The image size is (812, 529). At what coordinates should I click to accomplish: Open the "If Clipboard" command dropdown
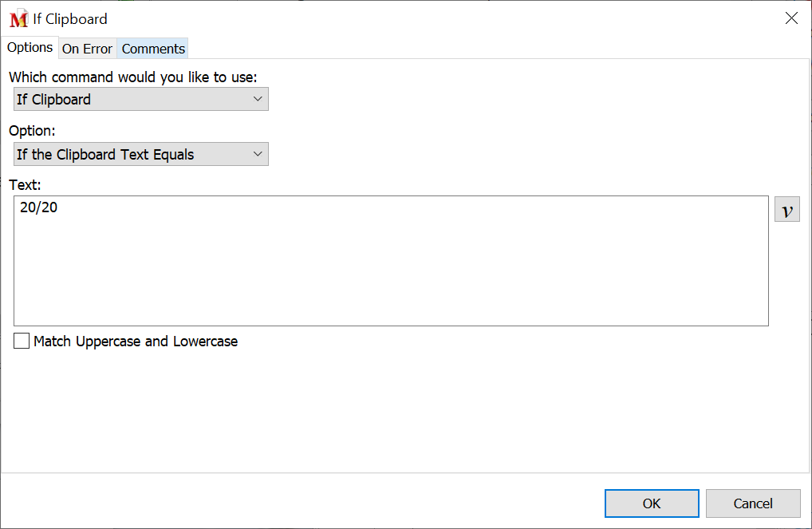(140, 99)
